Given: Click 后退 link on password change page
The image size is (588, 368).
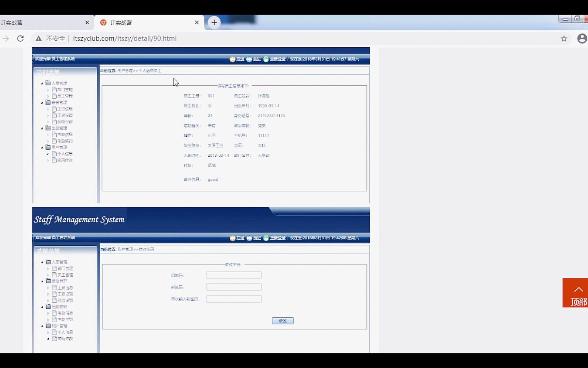Looking at the screenshot, I should [x=240, y=238].
